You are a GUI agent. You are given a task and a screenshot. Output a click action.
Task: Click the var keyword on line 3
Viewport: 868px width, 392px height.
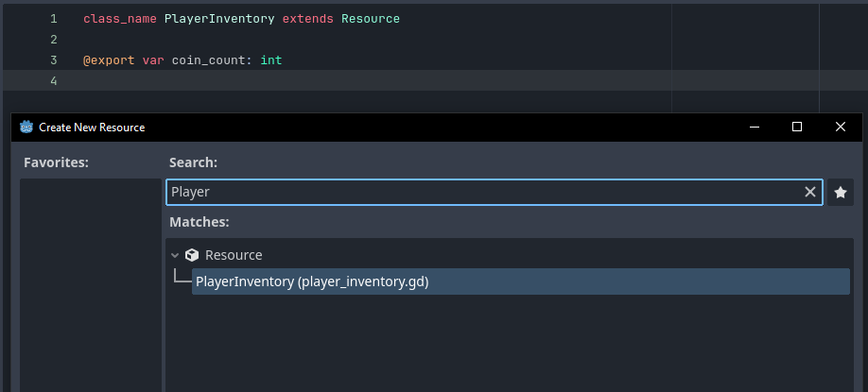pyautogui.click(x=153, y=60)
